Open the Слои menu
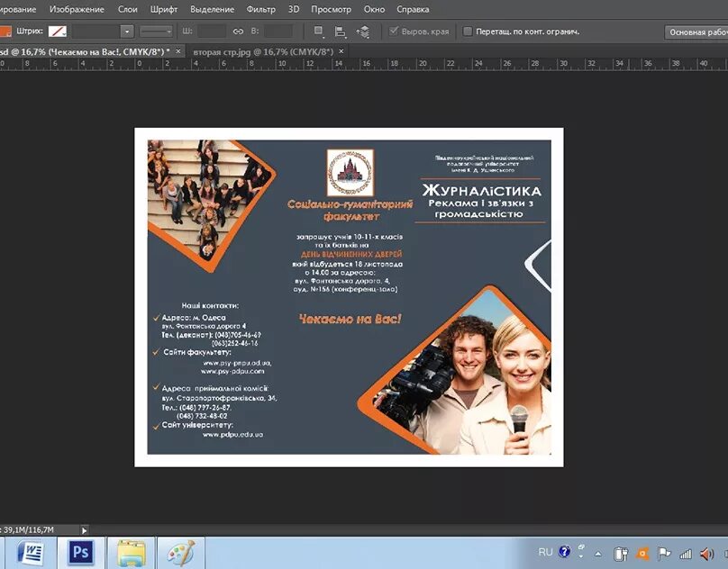 coord(127,9)
